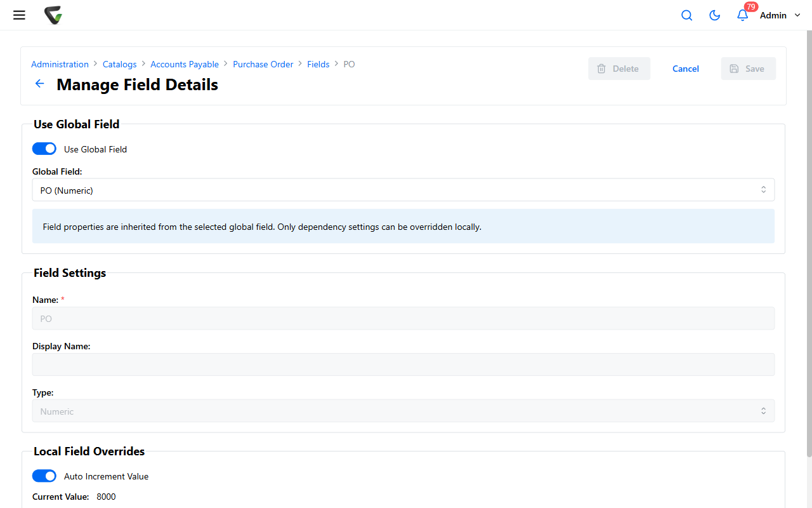Expand the Admin user menu
This screenshot has height=508, width=812.
coord(780,15)
